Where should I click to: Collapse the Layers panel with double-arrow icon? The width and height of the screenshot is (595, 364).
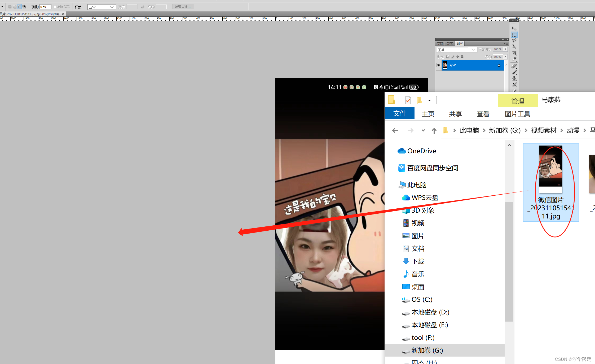coord(503,40)
